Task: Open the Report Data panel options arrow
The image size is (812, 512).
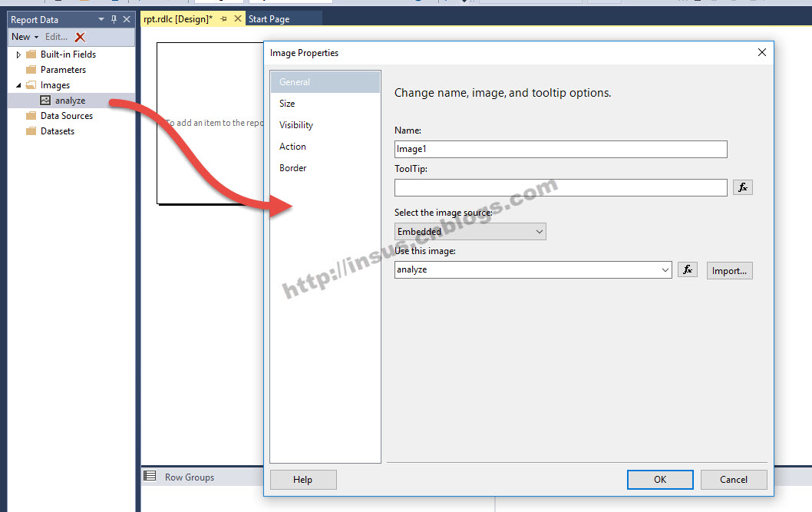Action: (101, 19)
